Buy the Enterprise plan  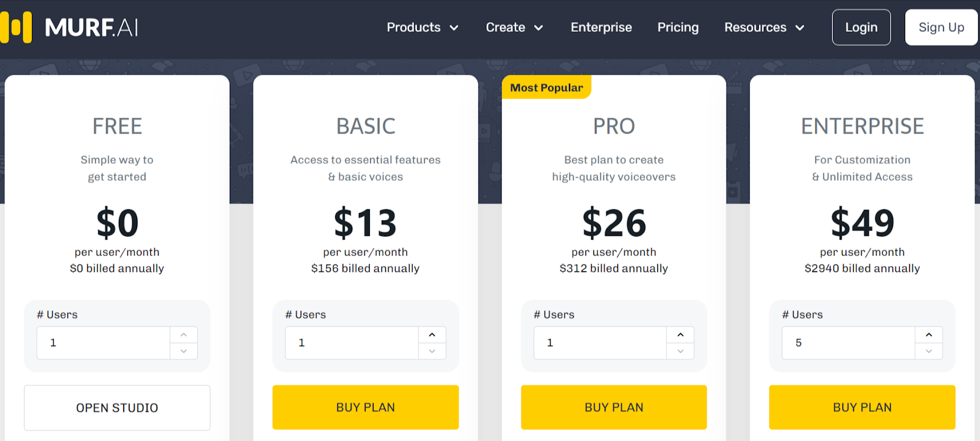pos(862,407)
